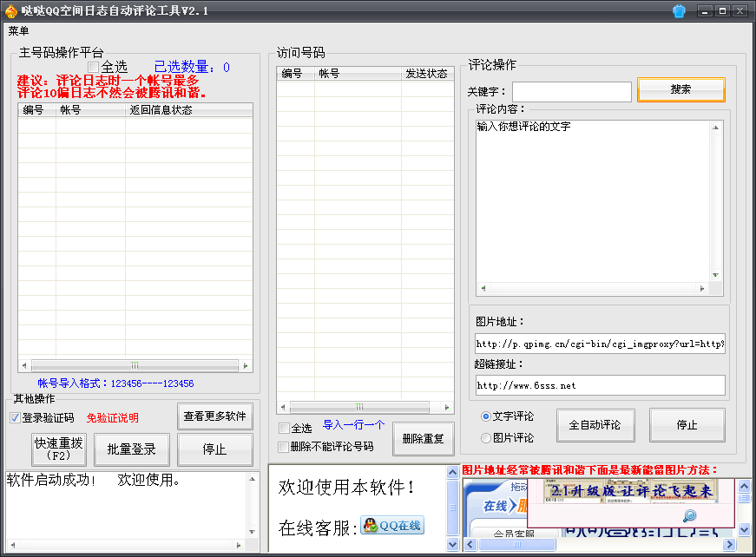Click the 批量登录 button
The height and width of the screenshot is (557, 756).
point(132,449)
